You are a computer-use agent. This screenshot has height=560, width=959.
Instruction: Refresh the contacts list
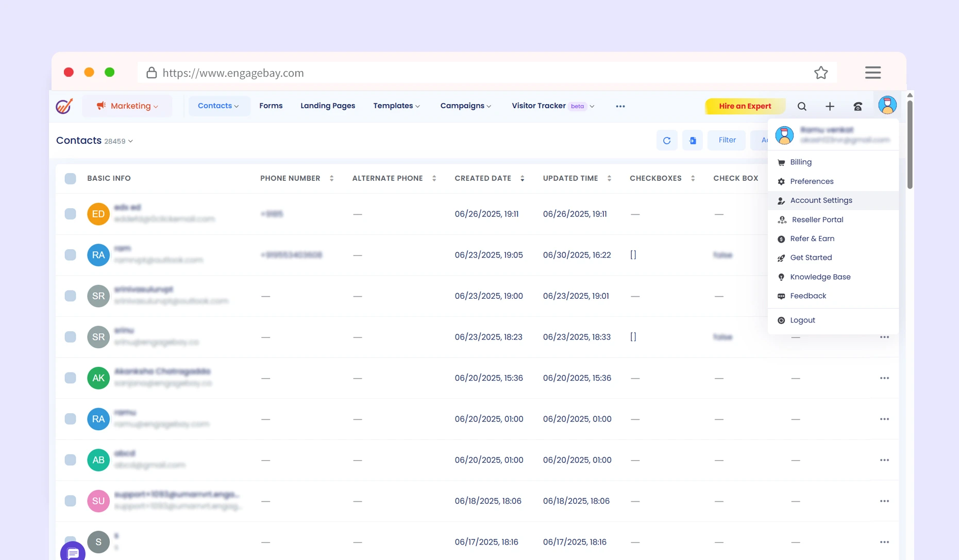(667, 140)
